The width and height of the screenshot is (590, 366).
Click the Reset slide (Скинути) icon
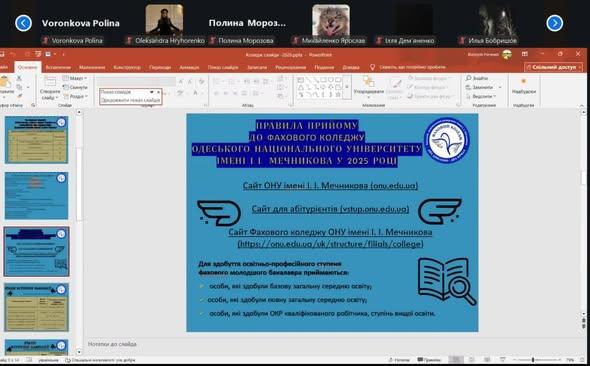click(66, 87)
